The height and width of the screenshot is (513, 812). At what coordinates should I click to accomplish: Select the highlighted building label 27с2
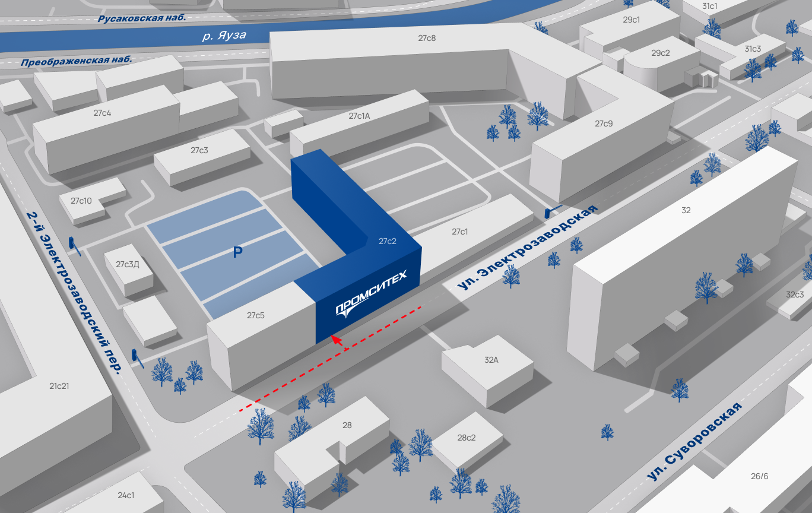(x=387, y=241)
